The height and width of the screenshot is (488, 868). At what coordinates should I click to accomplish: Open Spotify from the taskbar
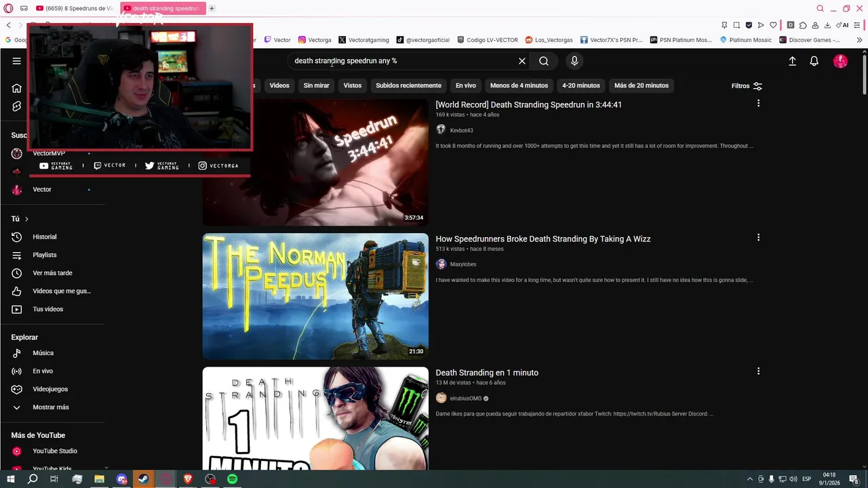click(x=233, y=479)
